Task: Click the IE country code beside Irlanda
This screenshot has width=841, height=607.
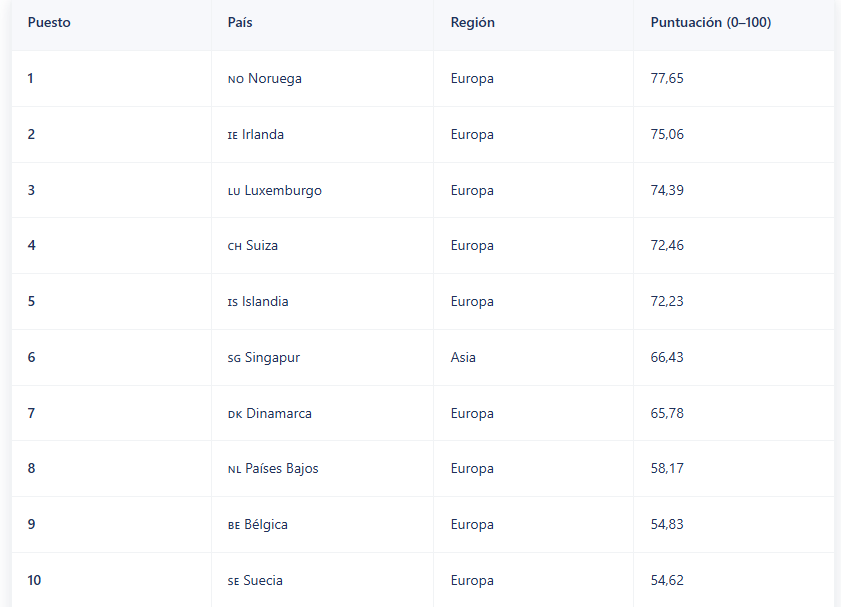Action: (232, 135)
